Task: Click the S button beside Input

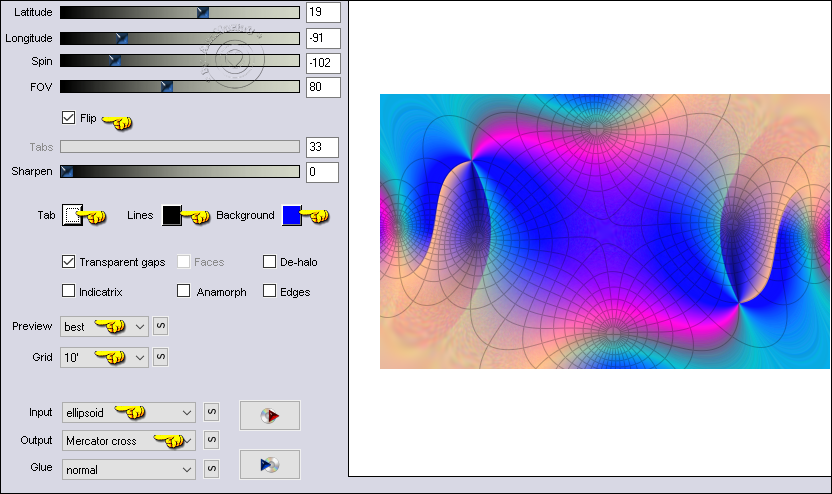Action: [x=211, y=411]
